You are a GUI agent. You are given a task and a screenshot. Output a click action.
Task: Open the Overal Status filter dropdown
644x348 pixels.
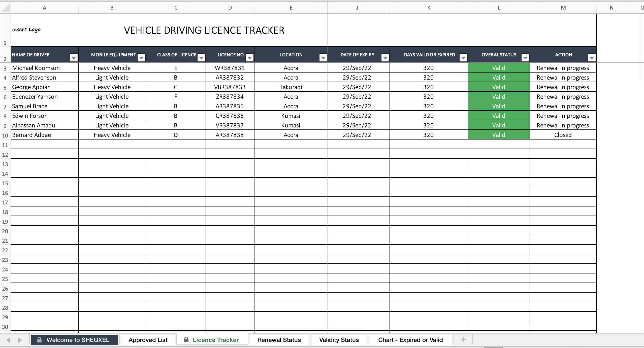coord(525,58)
